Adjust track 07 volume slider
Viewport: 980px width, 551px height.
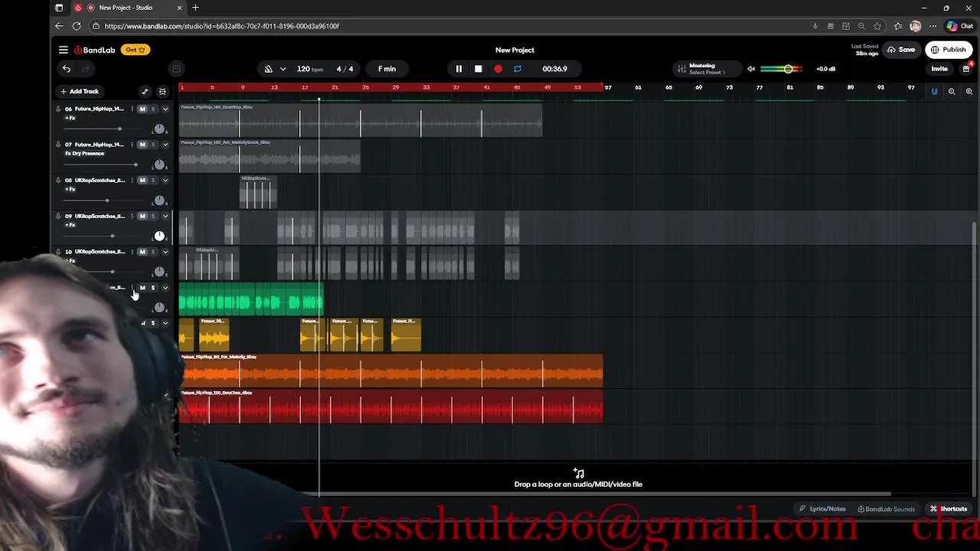click(x=136, y=165)
